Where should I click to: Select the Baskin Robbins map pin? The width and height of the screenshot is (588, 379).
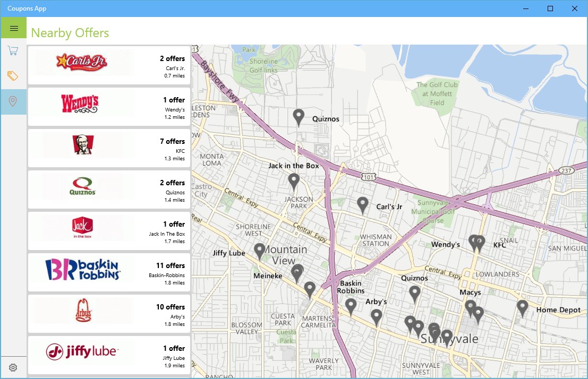point(351,307)
